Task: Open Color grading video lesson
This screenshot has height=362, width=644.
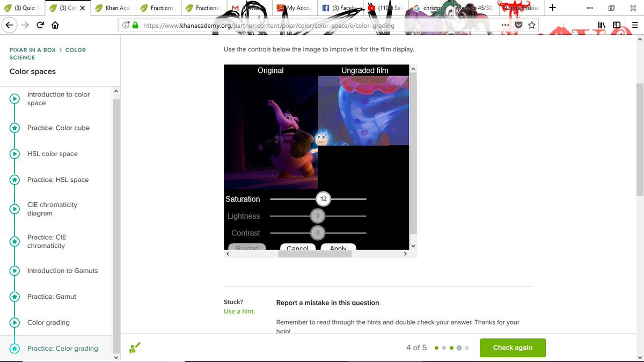Action: [48, 323]
